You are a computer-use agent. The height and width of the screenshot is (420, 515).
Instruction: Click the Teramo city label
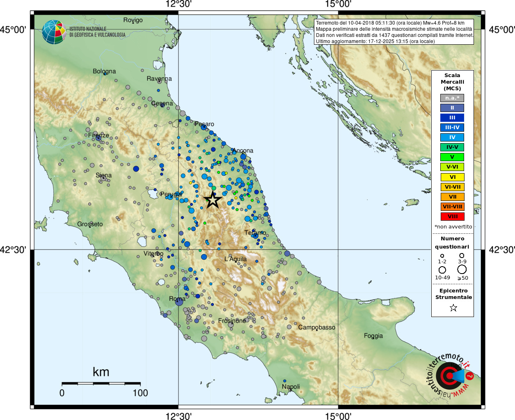click(255, 233)
